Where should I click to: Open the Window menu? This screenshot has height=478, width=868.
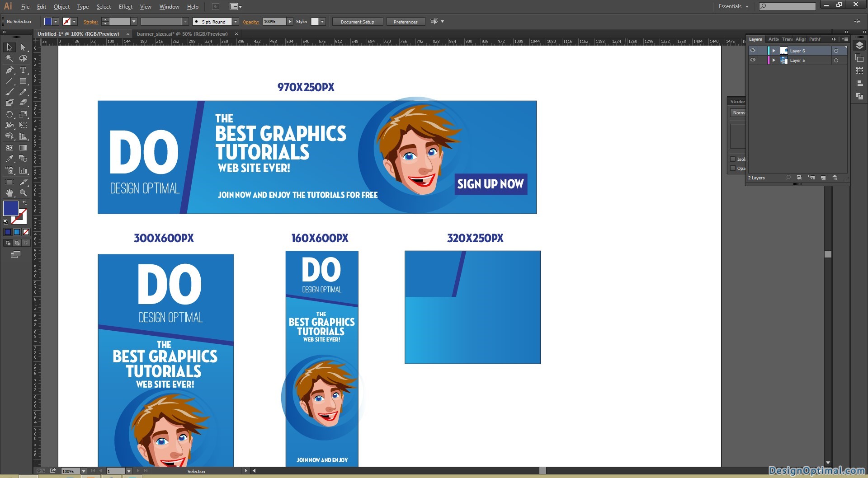(x=169, y=7)
